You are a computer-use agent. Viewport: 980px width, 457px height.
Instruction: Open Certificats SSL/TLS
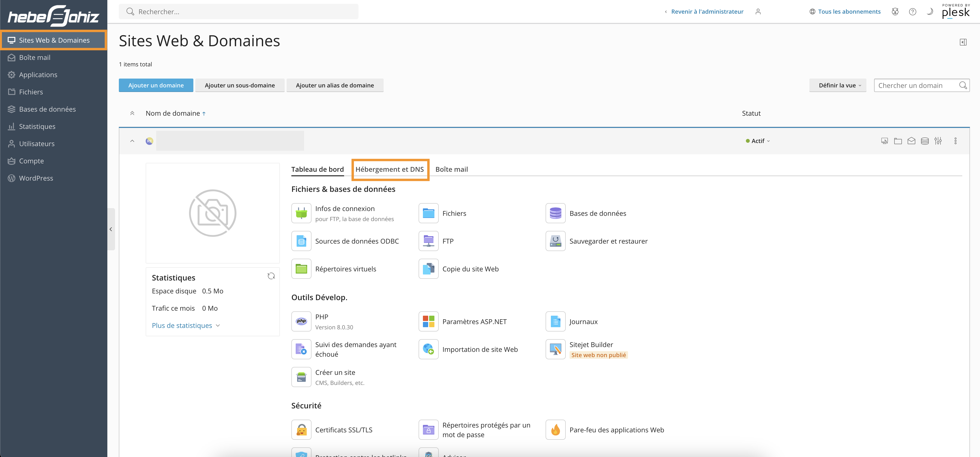tap(343, 430)
